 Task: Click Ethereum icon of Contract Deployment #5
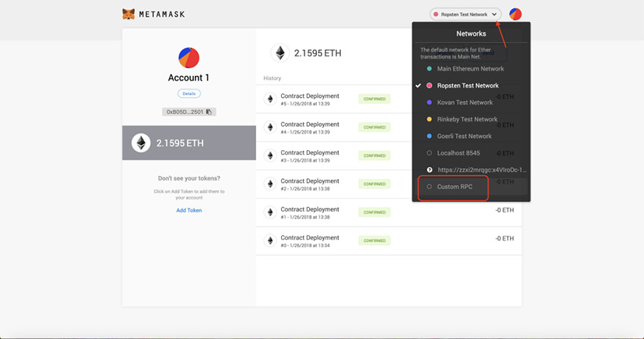tap(270, 99)
